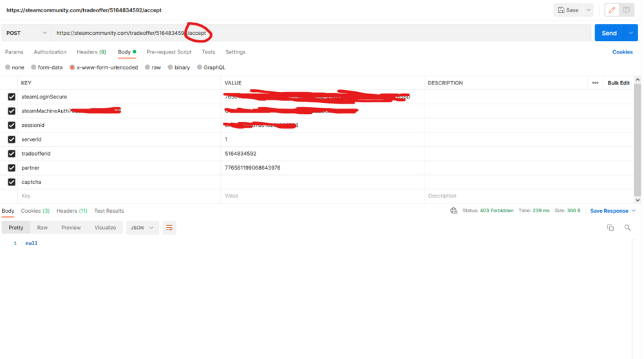Click the scrollbar down arrow of table
The height and width of the screenshot is (359, 644).
tap(638, 200)
